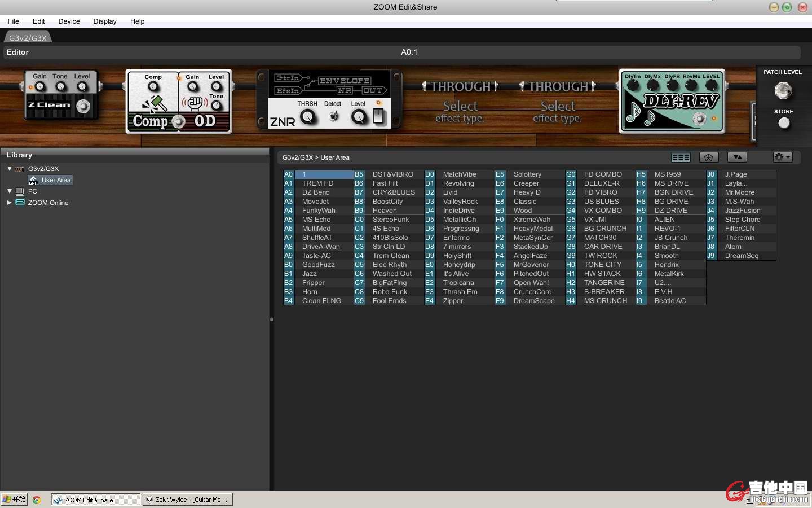Click the Comp knob on Comp OD pedal

click(x=153, y=87)
